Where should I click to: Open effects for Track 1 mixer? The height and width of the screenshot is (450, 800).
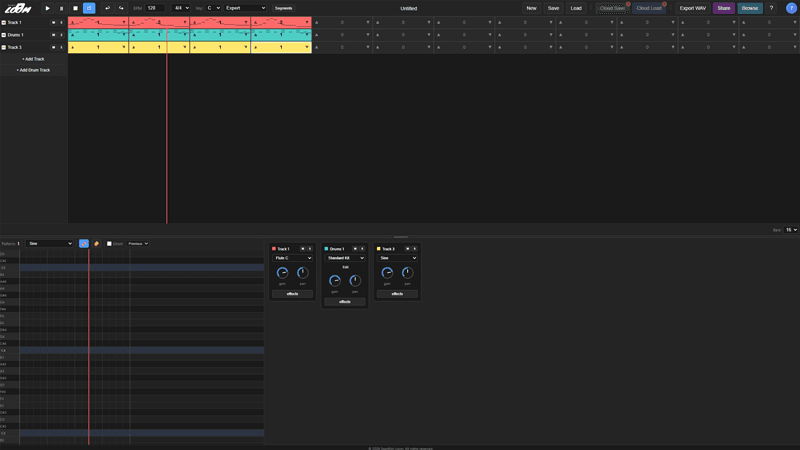(292, 294)
